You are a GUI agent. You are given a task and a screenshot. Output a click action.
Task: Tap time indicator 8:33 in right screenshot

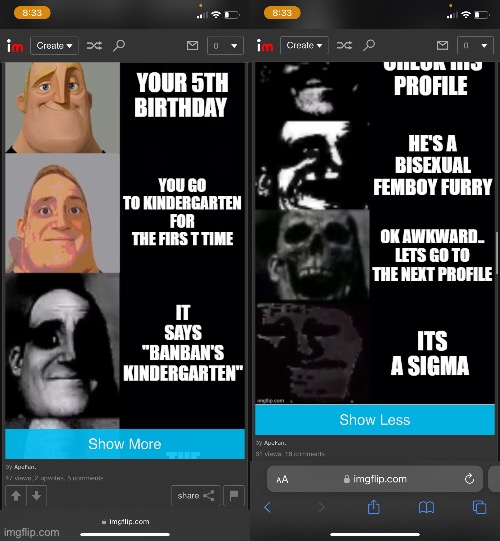[282, 13]
